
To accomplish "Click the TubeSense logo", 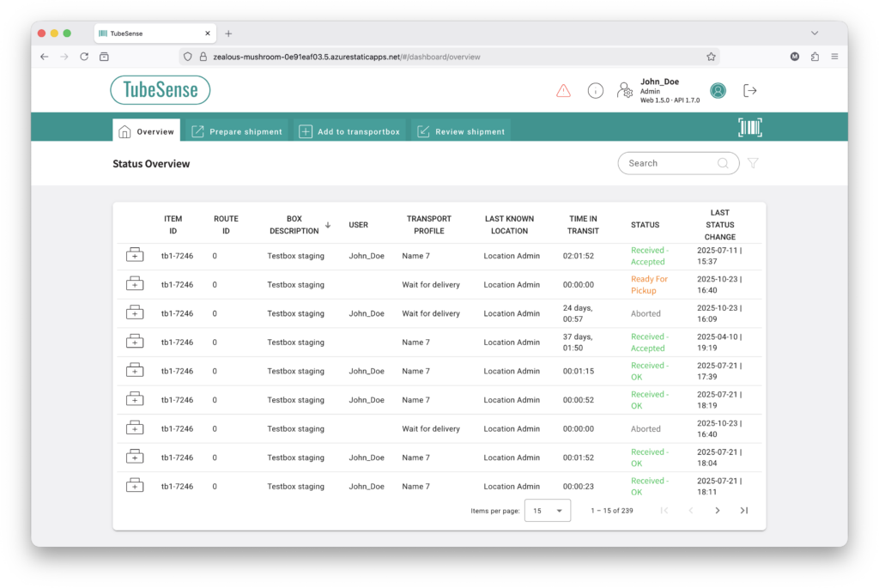I will click(161, 90).
